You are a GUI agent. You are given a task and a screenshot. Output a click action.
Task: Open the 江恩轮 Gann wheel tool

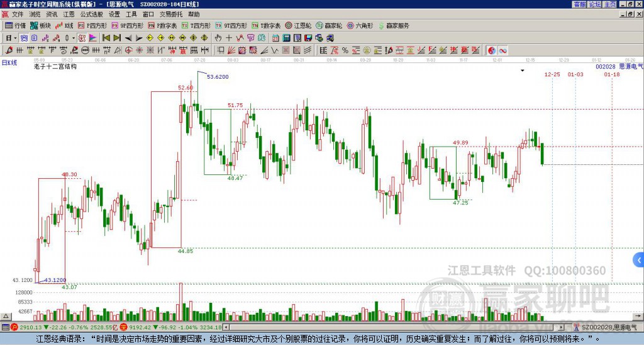coord(297,25)
